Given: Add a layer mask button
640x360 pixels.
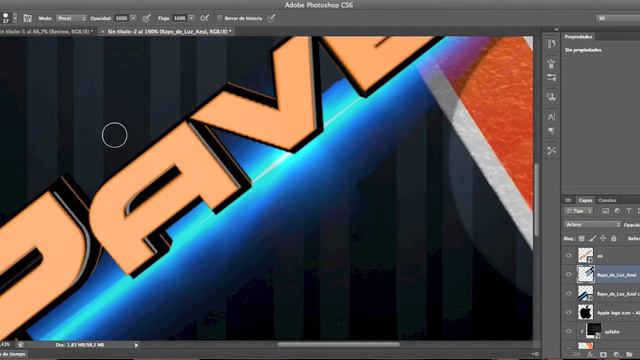Looking at the screenshot, I should 603,355.
